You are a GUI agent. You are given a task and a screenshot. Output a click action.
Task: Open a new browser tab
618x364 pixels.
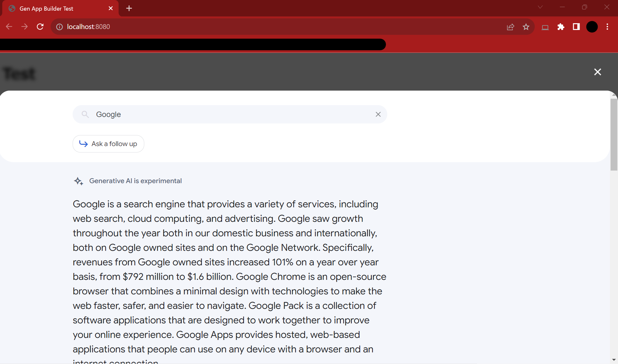tap(129, 8)
